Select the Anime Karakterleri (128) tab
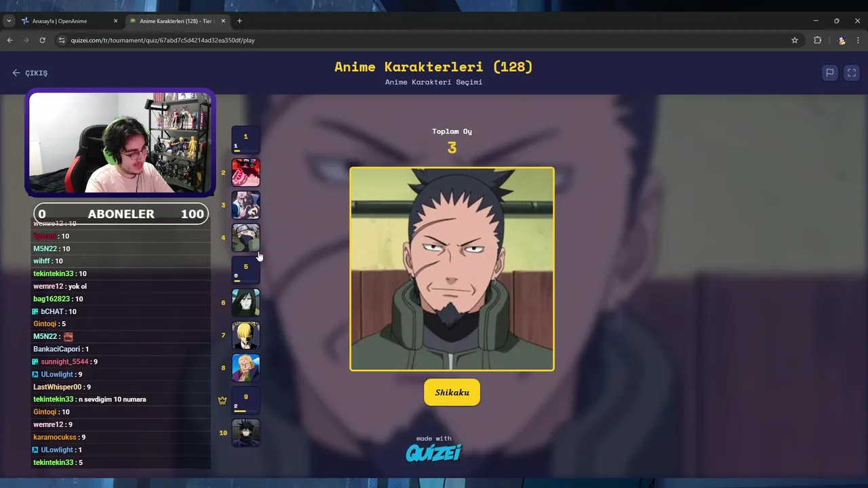This screenshot has width=868, height=488. [x=178, y=21]
